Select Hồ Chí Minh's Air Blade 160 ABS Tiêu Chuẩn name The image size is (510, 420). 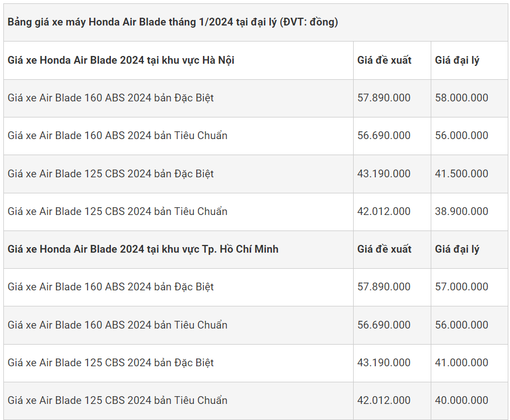[x=118, y=325]
